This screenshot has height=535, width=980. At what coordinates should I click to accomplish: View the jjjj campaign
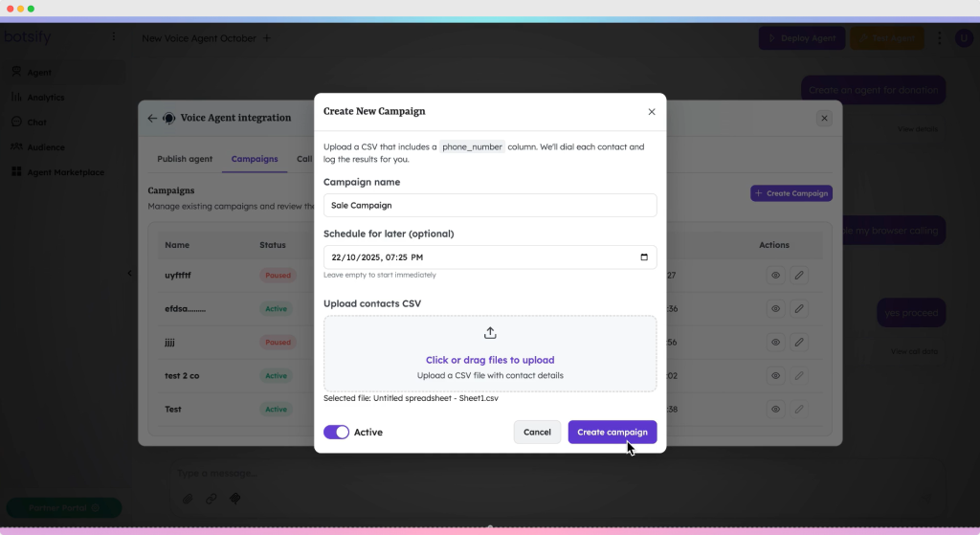click(x=775, y=342)
